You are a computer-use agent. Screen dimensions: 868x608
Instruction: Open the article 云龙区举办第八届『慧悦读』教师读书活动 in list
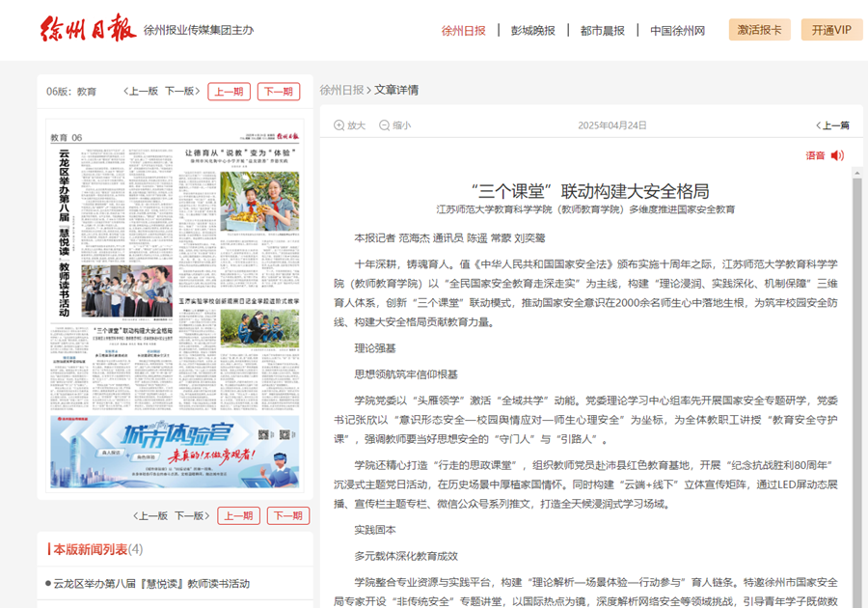tap(151, 584)
